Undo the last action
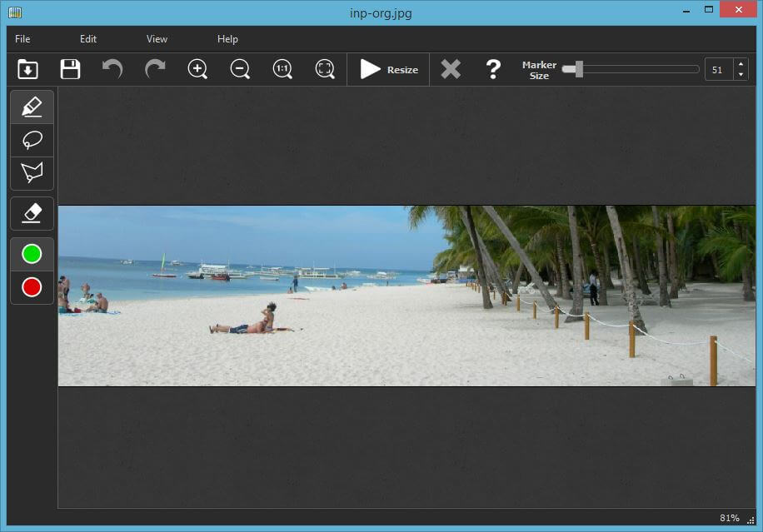The height and width of the screenshot is (532, 763). (112, 69)
